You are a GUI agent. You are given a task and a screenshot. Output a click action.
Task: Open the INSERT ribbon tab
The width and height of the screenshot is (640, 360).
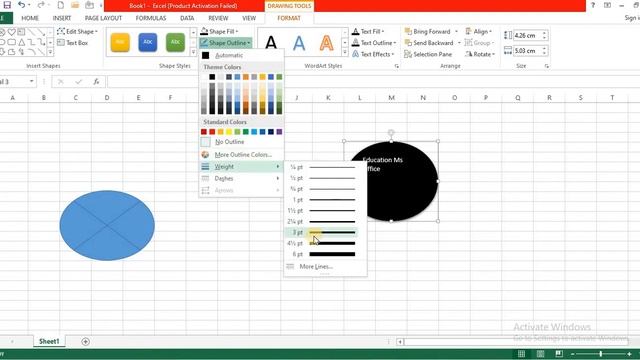pos(62,18)
